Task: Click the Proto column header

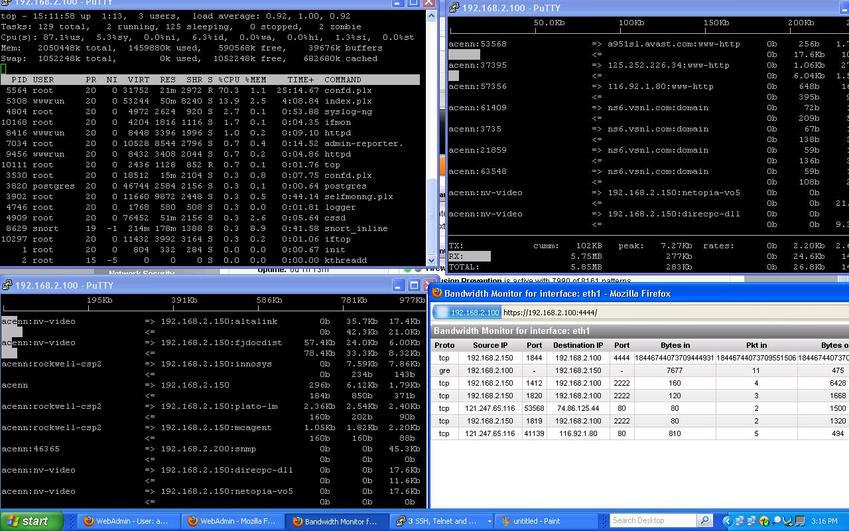Action: (444, 345)
